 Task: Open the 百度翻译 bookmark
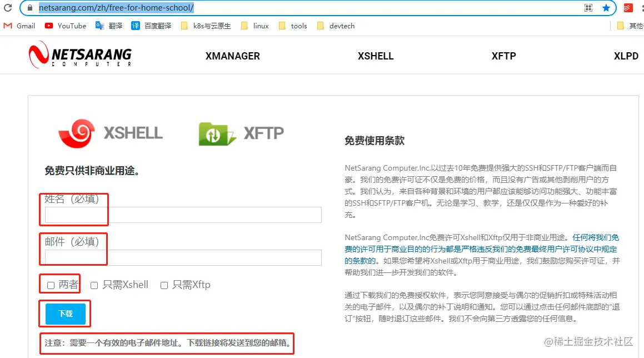coord(151,26)
